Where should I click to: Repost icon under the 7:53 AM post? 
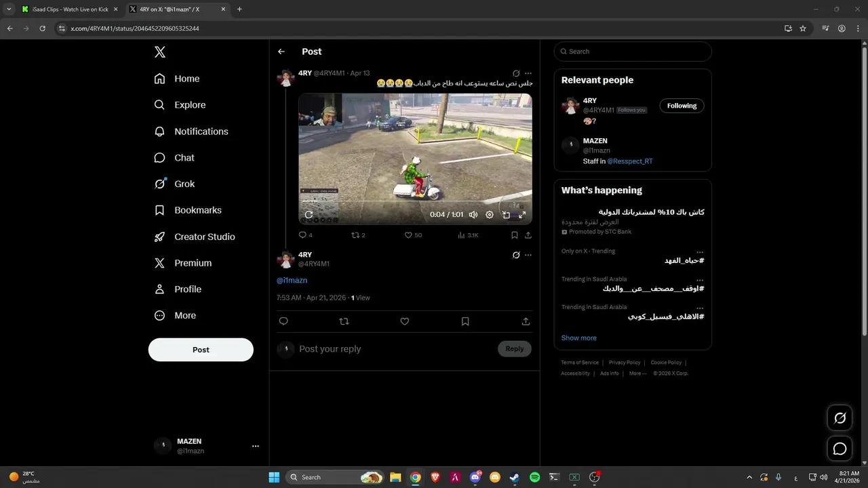(x=344, y=321)
